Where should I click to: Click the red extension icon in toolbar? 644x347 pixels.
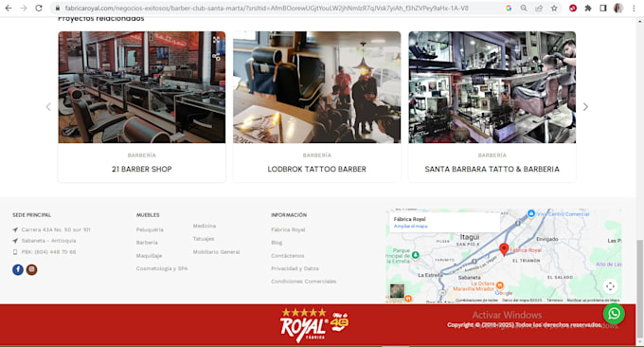coord(573,8)
